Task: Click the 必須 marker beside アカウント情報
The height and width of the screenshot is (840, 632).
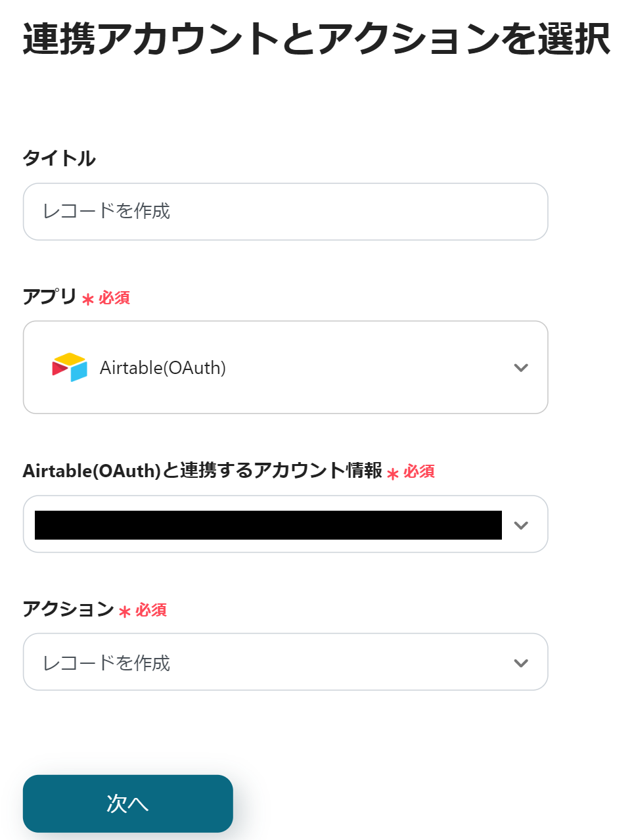Action: point(419,472)
